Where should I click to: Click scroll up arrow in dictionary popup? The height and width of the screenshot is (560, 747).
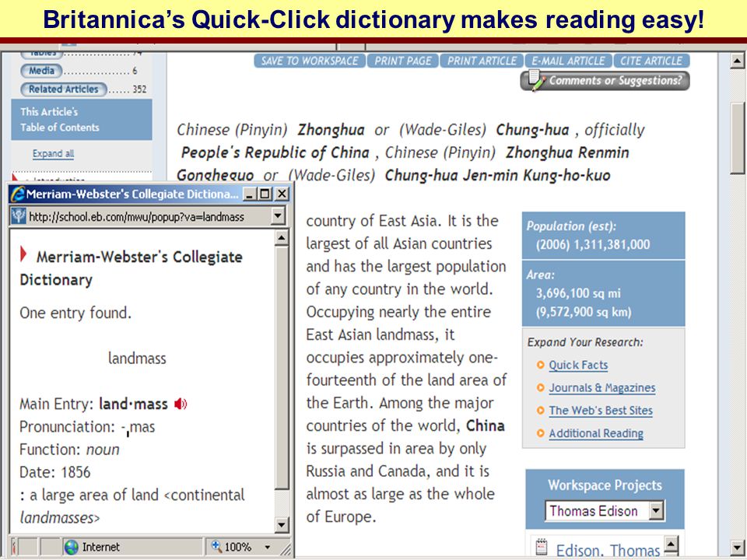click(282, 238)
